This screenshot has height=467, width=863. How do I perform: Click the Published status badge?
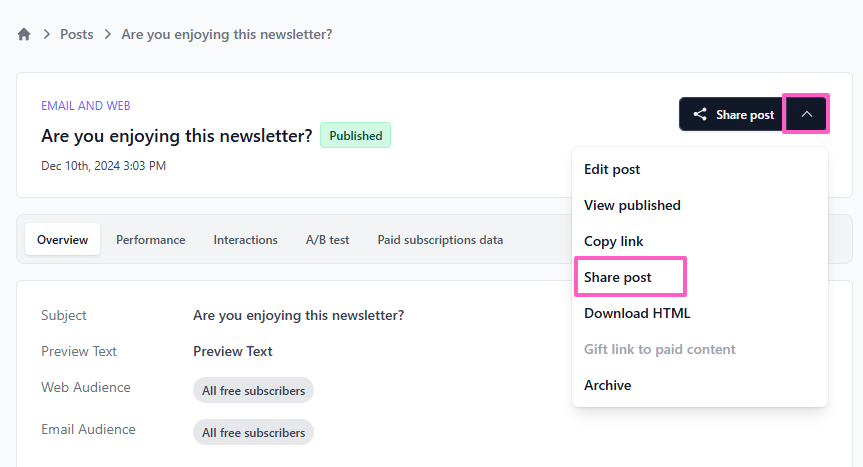355,135
